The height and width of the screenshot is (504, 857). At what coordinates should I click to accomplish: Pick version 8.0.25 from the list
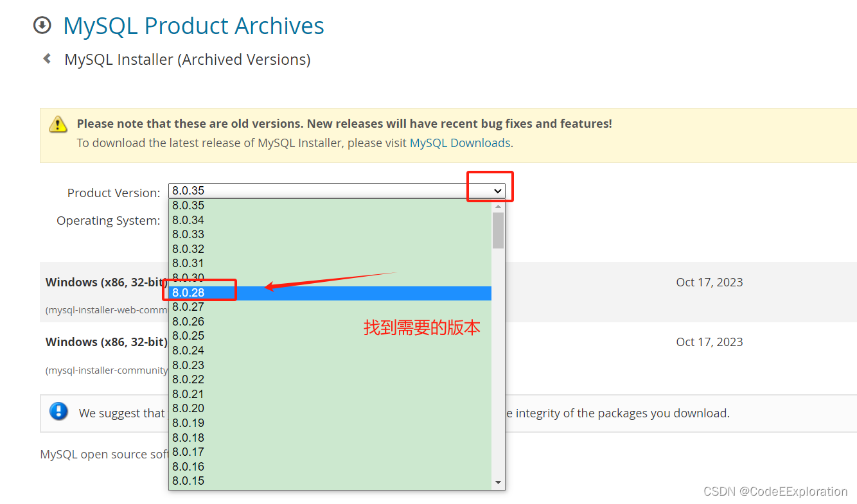330,336
